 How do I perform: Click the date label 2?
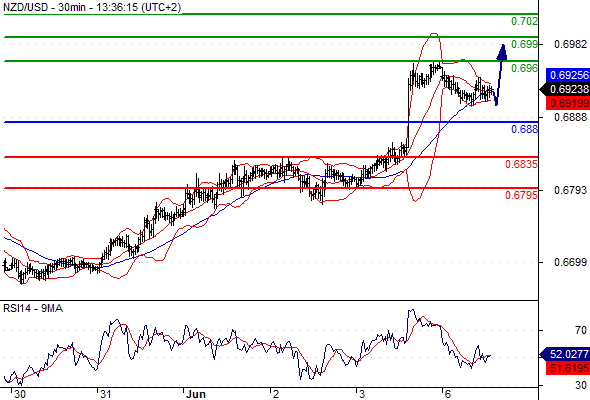(276, 394)
